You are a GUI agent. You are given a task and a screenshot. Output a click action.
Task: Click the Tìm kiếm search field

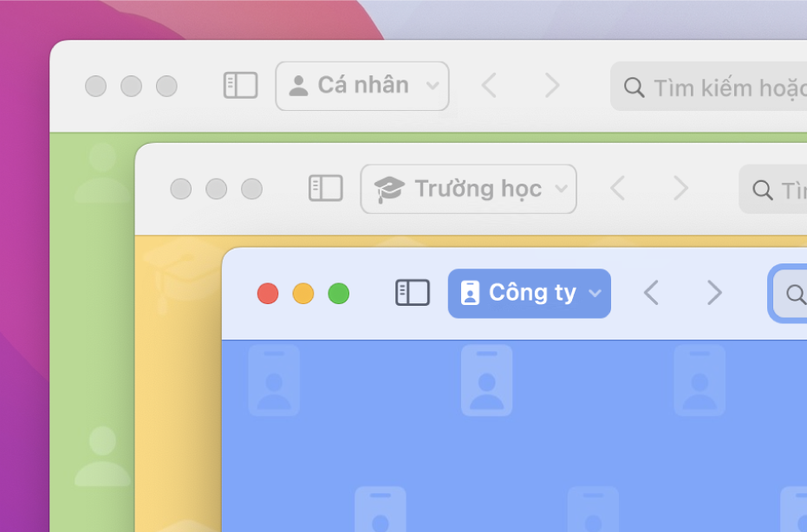[709, 87]
